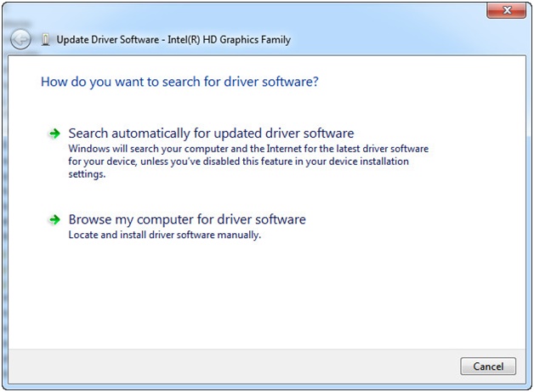Close the Update Driver Software window
Screen dimensions: 534x392
point(508,10)
